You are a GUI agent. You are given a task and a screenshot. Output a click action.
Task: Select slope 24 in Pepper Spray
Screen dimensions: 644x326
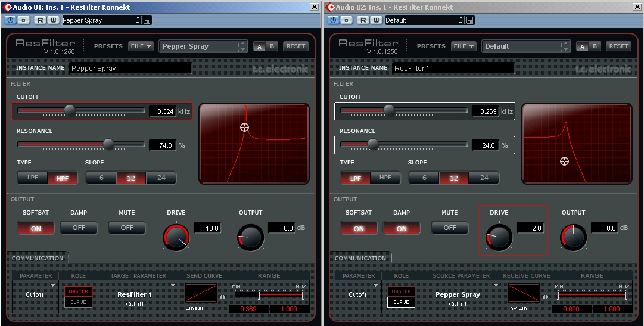tap(161, 178)
